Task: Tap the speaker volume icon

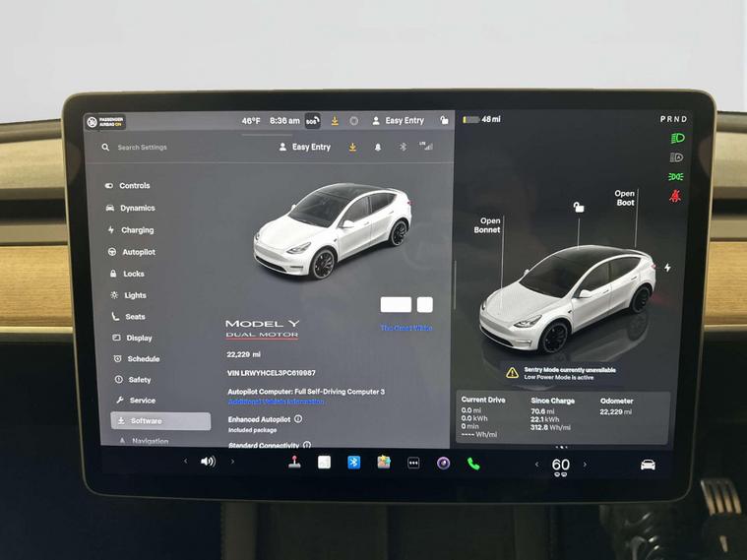Action: [x=208, y=462]
